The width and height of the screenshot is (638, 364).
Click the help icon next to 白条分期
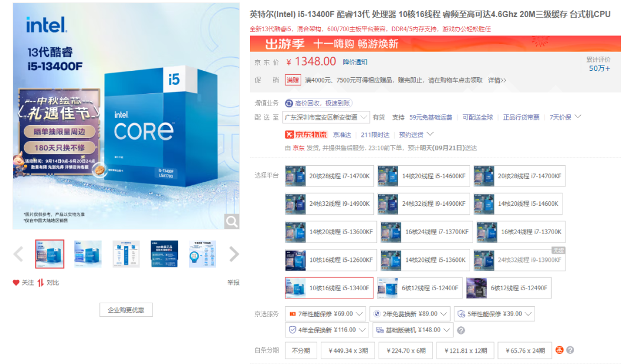coord(570,350)
